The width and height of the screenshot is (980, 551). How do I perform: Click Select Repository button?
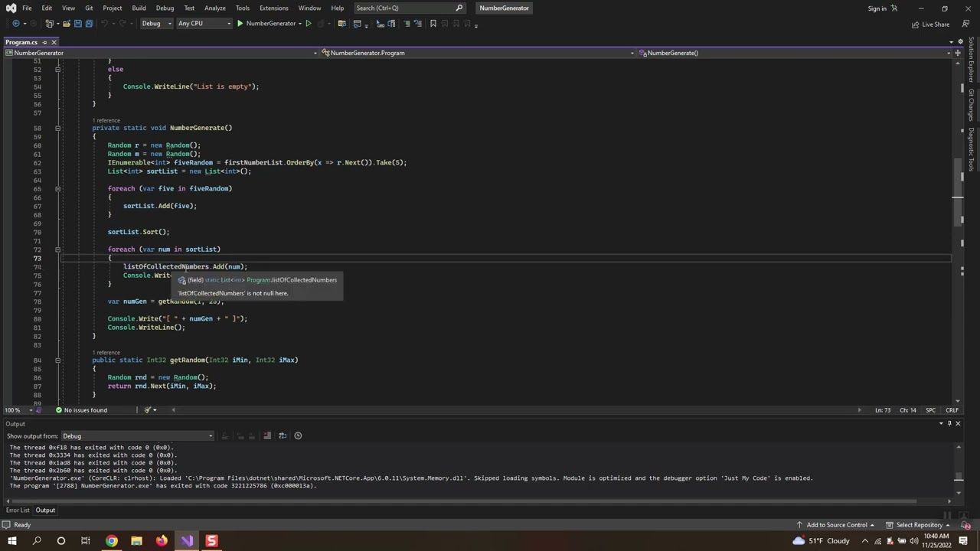click(919, 525)
